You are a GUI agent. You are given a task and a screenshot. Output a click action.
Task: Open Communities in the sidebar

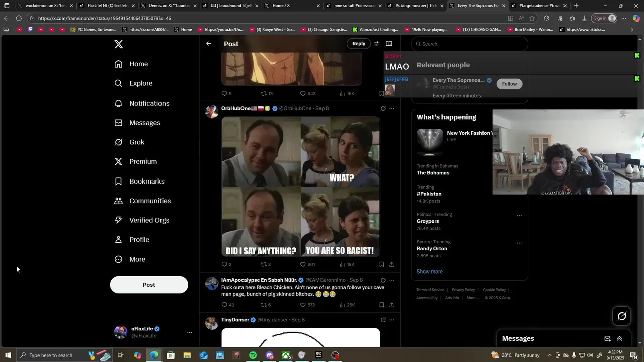tap(142, 201)
